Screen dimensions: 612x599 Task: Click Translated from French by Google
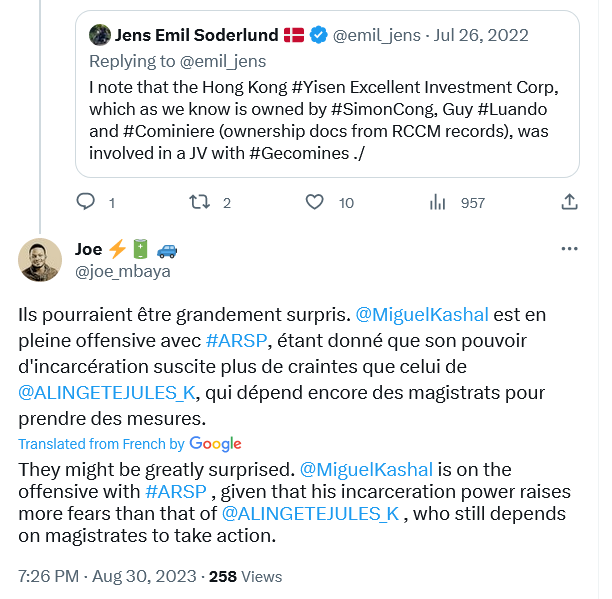pos(130,444)
